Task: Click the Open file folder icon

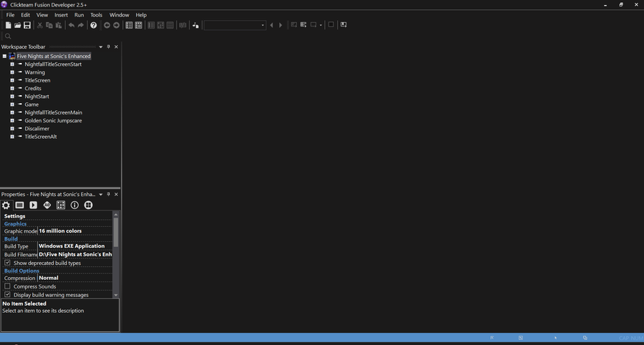Action: tap(18, 26)
